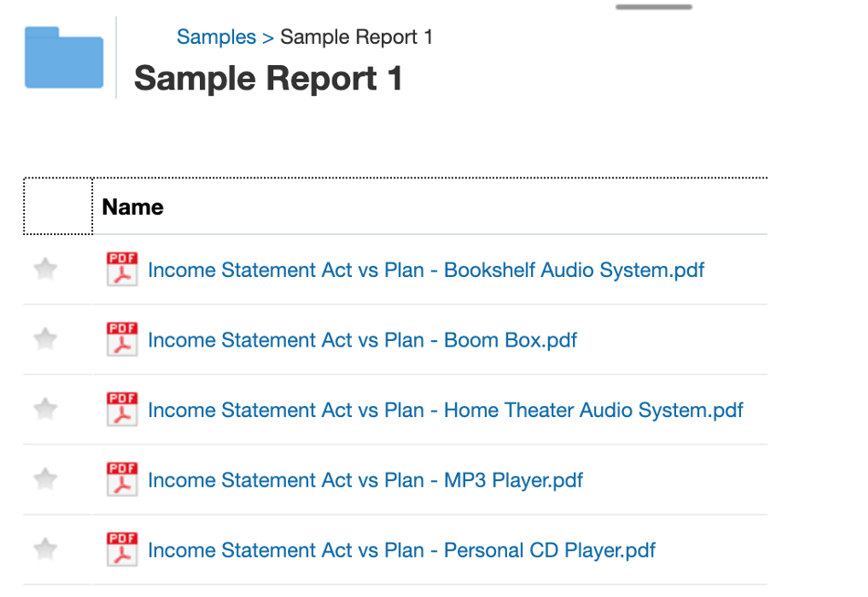
Task: Open Income Statement Boom Box.pdf link
Action: click(362, 340)
